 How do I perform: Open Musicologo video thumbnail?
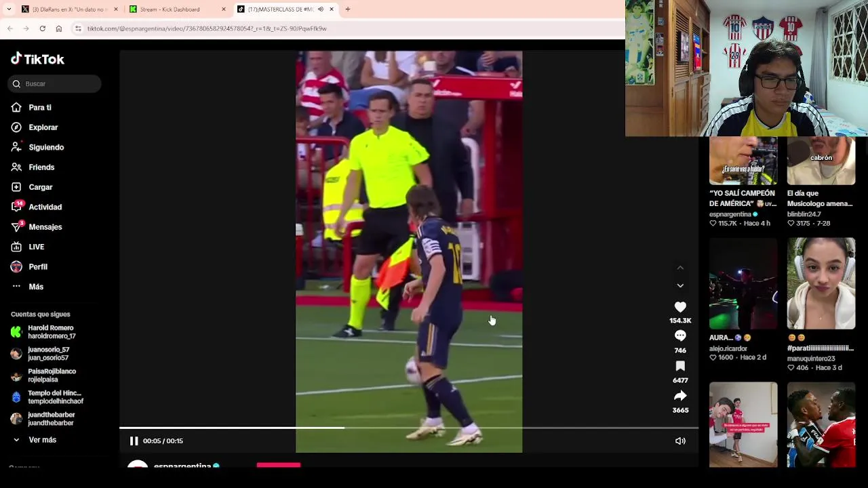pyautogui.click(x=821, y=161)
